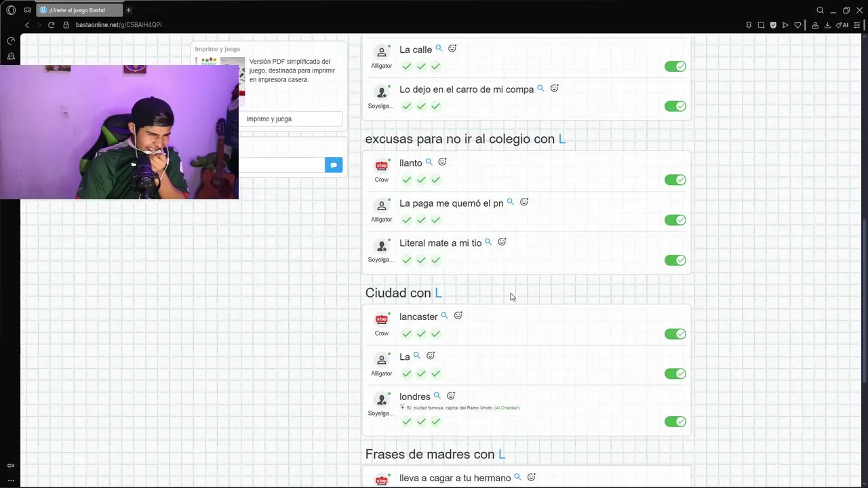This screenshot has height=488, width=868.
Task: Add emoji reaction to 'lancaster'
Action: click(x=458, y=316)
